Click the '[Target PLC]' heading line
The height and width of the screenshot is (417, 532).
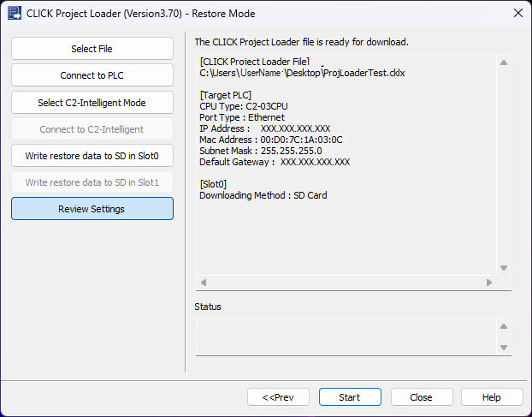coord(225,95)
